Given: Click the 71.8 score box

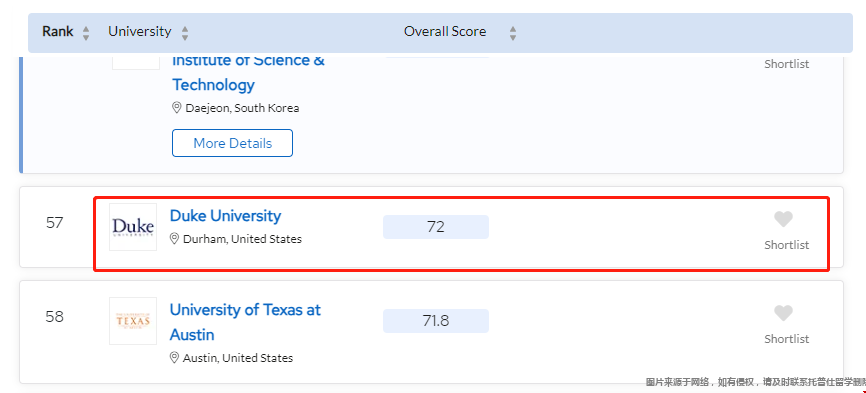Looking at the screenshot, I should tap(436, 321).
